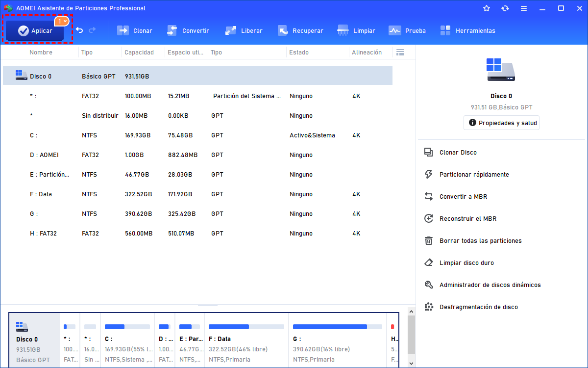Click Desfragmentación de disco option
This screenshot has width=588, height=368.
tap(479, 307)
